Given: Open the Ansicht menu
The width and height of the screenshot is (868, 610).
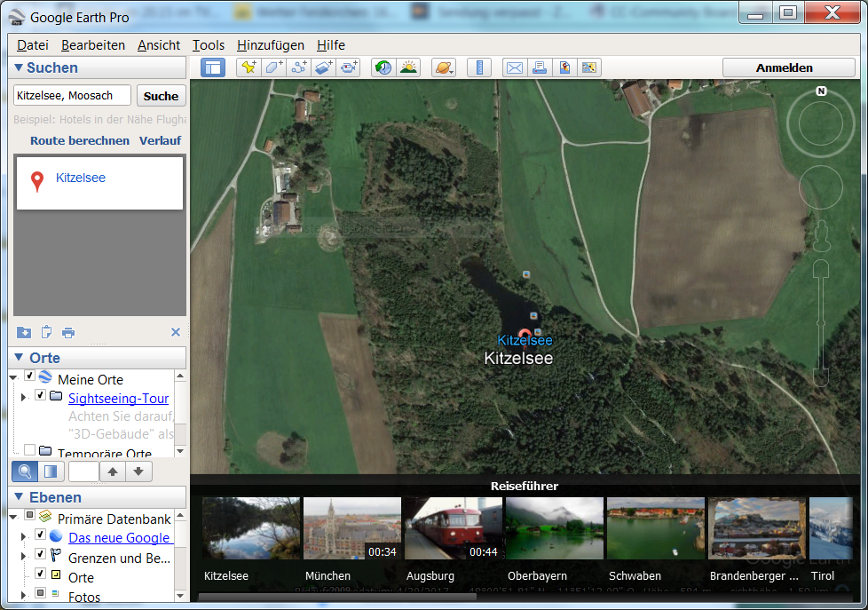Looking at the screenshot, I should [x=159, y=45].
